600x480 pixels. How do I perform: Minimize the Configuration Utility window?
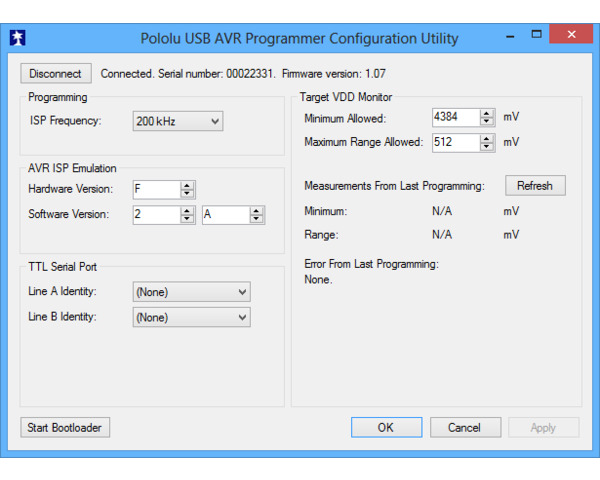tap(510, 36)
